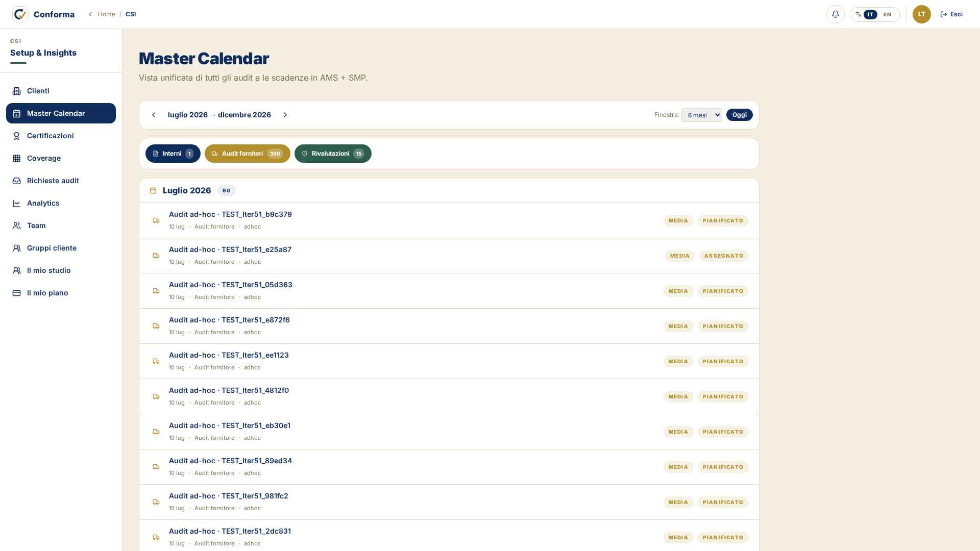980x551 pixels.
Task: Open the notifications bell
Action: pos(836,14)
